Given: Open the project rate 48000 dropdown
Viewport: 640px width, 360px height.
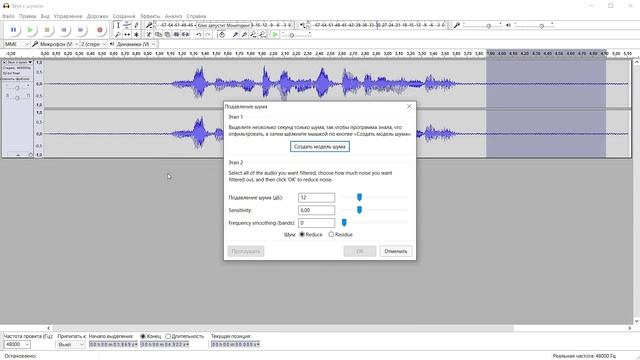Looking at the screenshot, I should click(17, 344).
